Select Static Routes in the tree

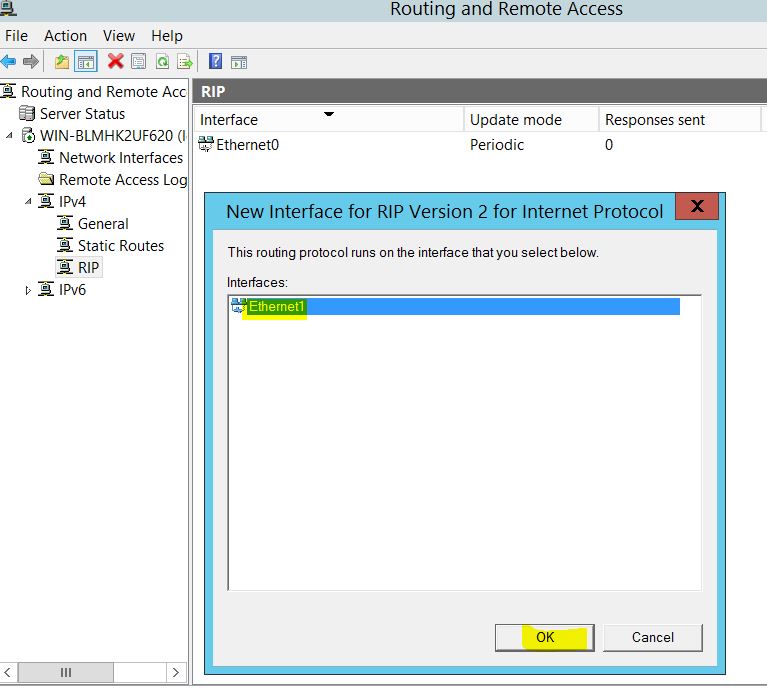(120, 246)
